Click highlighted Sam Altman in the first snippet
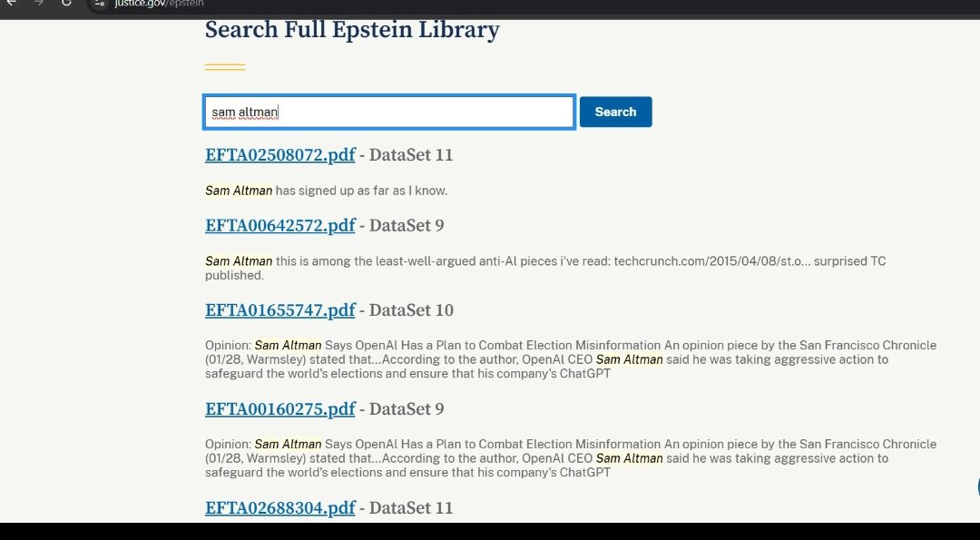Image resolution: width=980 pixels, height=540 pixels. (x=239, y=191)
